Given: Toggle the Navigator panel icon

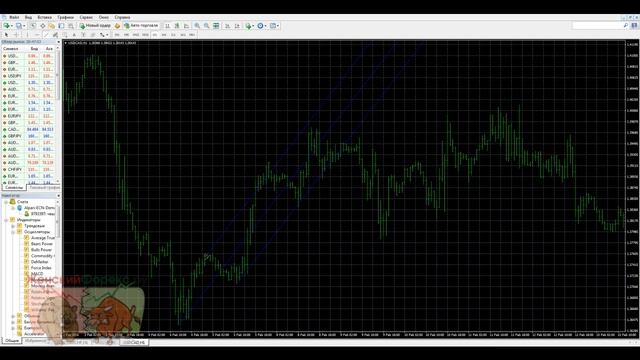Looking at the screenshot, I should 52,26.
